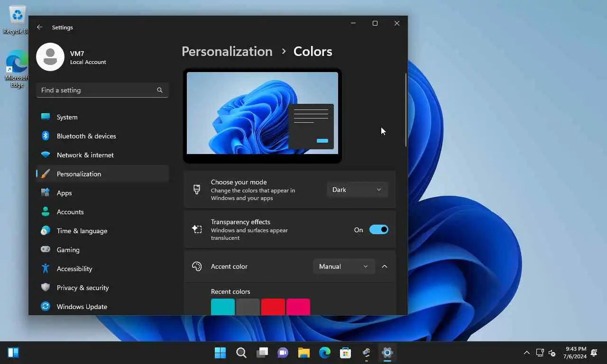Open Microsoft Store from taskbar
Image resolution: width=607 pixels, height=364 pixels.
(x=345, y=353)
